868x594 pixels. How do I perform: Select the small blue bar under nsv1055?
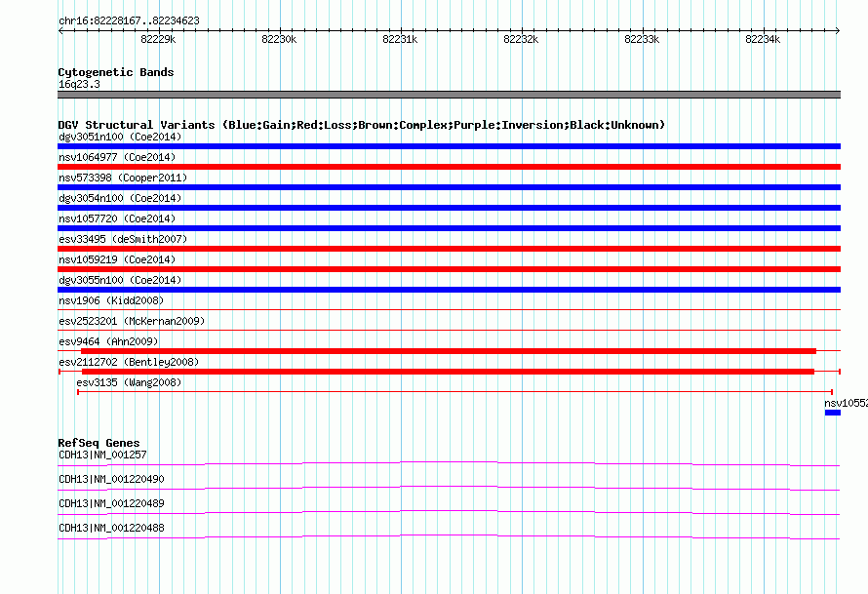point(833,413)
